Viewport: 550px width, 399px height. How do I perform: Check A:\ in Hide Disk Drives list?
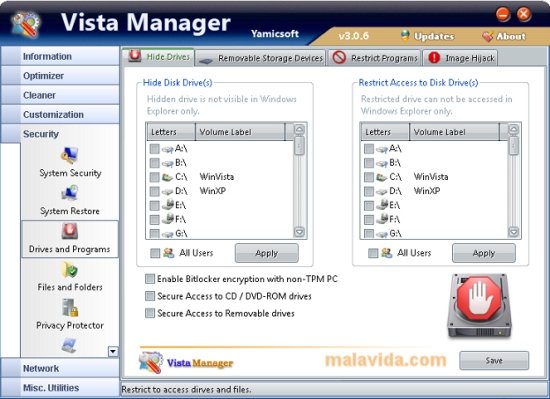154,149
